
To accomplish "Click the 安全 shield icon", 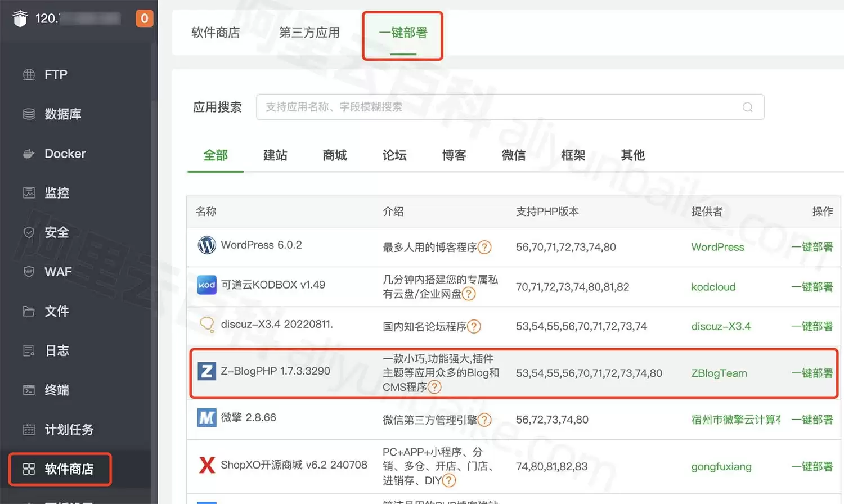I will [29, 232].
